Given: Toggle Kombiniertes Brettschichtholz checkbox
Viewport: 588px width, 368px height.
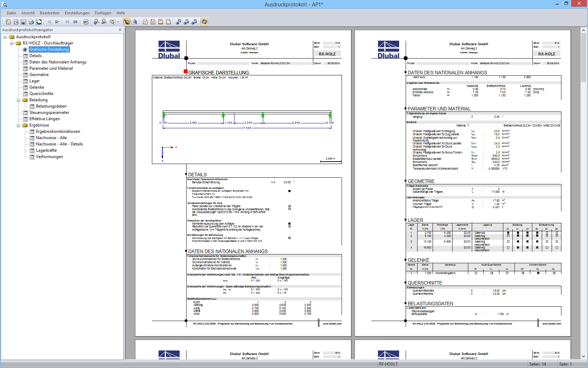Looking at the screenshot, I should tap(289, 209).
